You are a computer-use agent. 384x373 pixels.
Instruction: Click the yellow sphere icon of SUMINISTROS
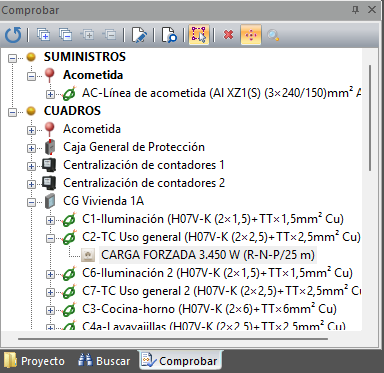31,57
